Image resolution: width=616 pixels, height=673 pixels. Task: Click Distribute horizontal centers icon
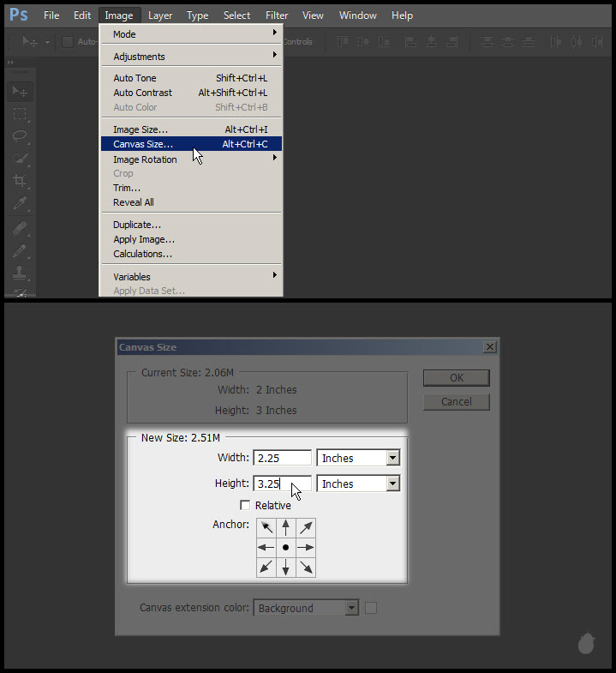pyautogui.click(x=577, y=42)
